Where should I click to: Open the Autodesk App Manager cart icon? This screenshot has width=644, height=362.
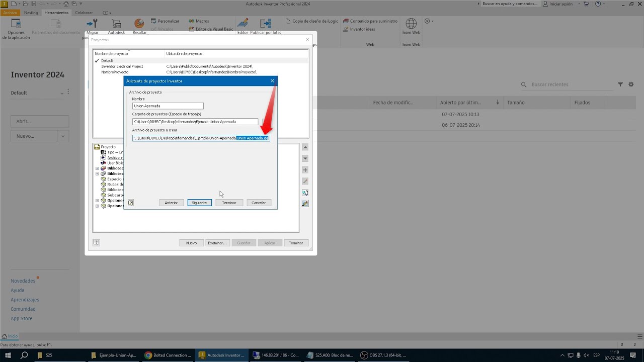116,24
